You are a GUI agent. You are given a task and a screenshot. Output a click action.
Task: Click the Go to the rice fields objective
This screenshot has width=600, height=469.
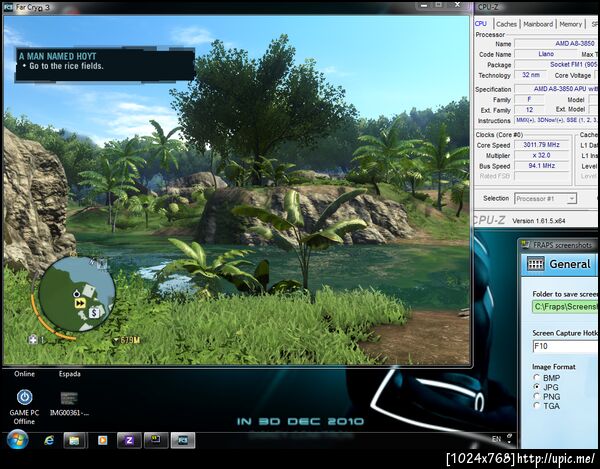[66, 66]
